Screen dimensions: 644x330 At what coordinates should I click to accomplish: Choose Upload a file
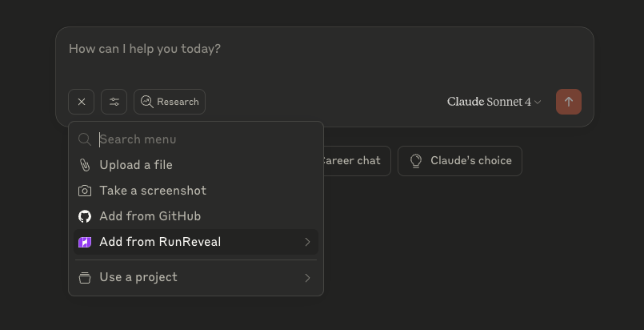(196, 165)
